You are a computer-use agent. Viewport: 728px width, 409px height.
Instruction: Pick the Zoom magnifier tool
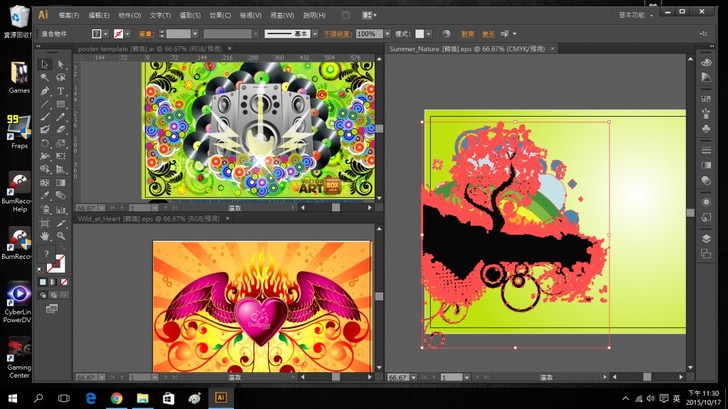coord(60,236)
